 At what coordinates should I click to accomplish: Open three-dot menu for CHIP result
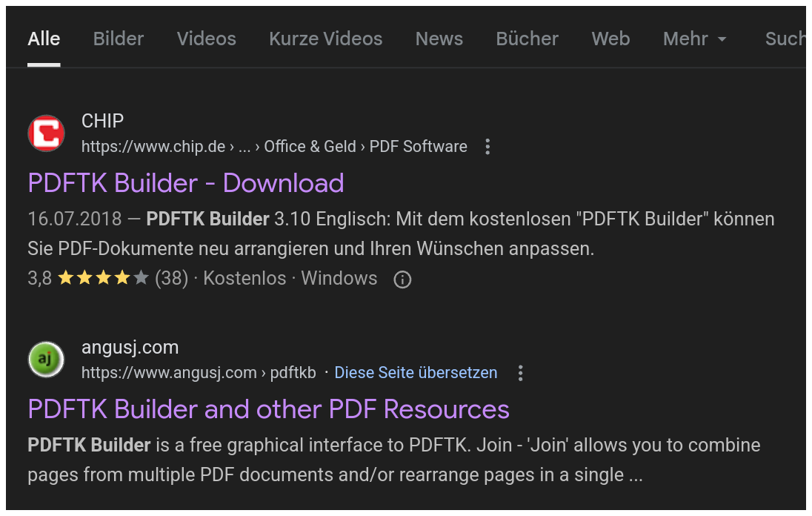(x=487, y=147)
